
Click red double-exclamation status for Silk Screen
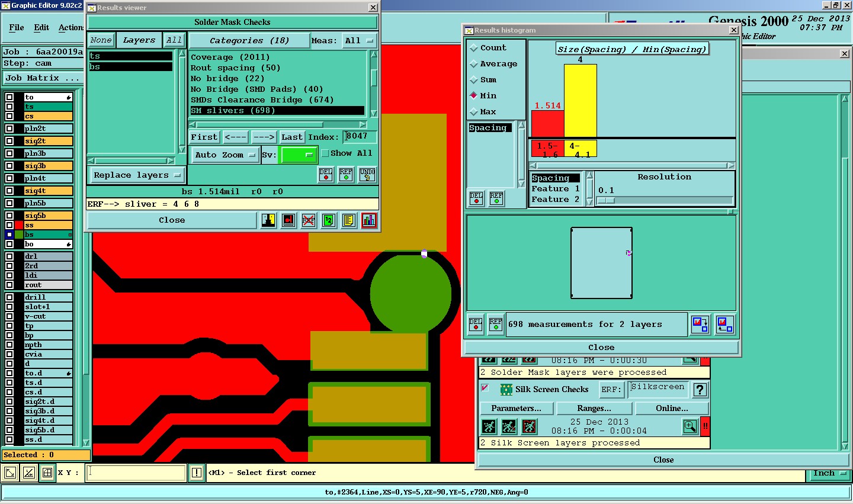click(x=706, y=426)
